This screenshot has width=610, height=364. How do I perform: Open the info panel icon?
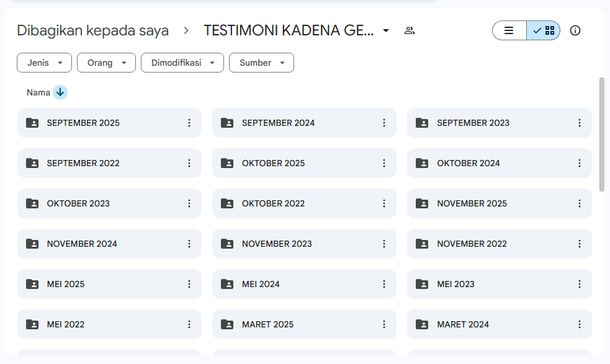pos(575,30)
